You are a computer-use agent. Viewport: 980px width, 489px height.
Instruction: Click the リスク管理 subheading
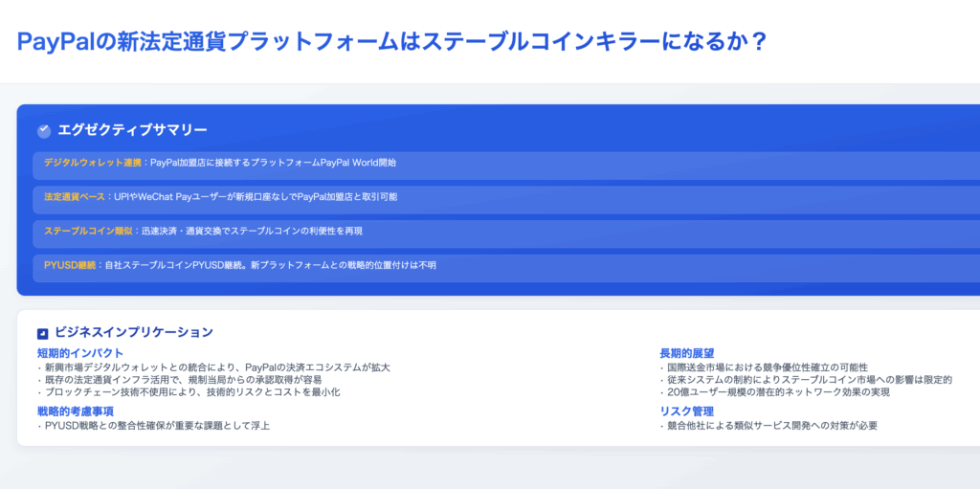[x=687, y=411]
